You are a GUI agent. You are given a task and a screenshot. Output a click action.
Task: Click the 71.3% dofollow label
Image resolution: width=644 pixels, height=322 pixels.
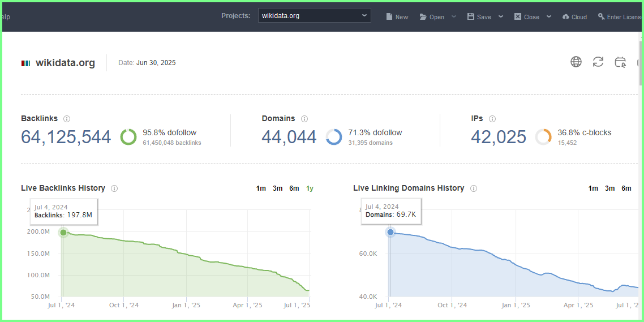[375, 132]
